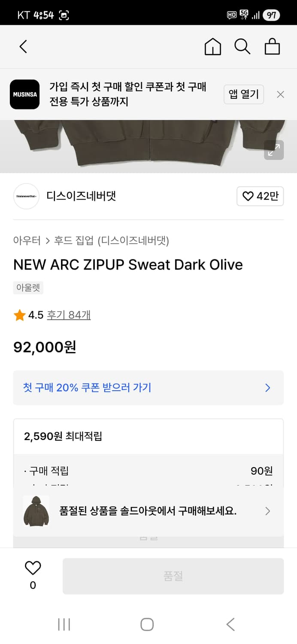This screenshot has height=644, width=297.
Task: Dismiss the app install banner with X
Action: click(x=280, y=94)
